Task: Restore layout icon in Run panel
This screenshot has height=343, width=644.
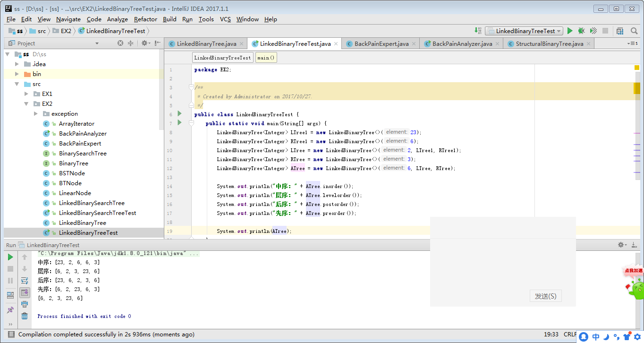Action: [10, 295]
